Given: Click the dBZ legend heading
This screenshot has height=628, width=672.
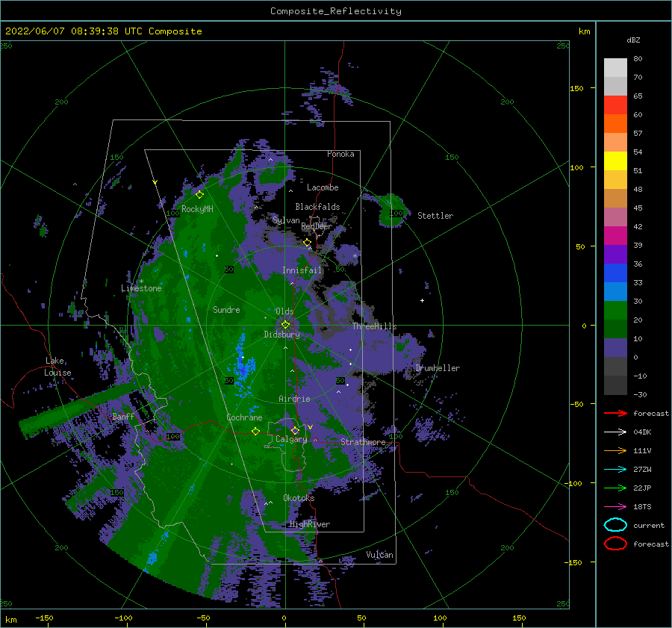Looking at the screenshot, I should tap(633, 40).
